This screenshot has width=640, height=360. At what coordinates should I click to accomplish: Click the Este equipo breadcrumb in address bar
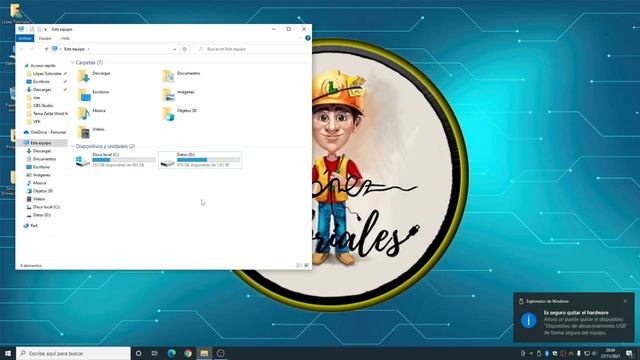pos(74,49)
